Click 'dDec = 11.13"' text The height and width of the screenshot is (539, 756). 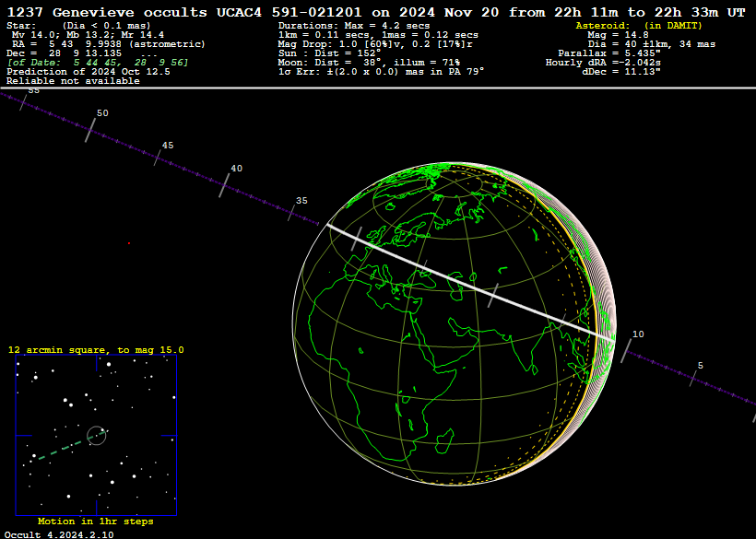click(621, 72)
